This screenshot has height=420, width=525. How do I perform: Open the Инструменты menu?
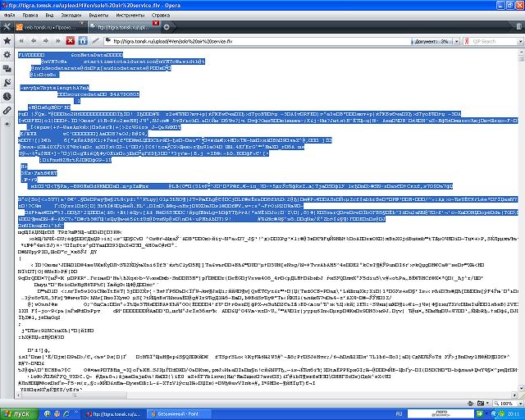[x=130, y=15]
